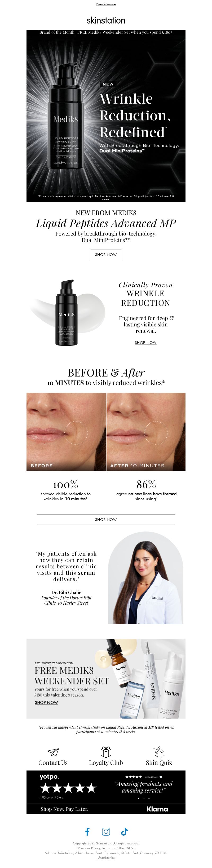Click the skinstation logo at top
Image resolution: width=212 pixels, height=868 pixels.
point(106,20)
